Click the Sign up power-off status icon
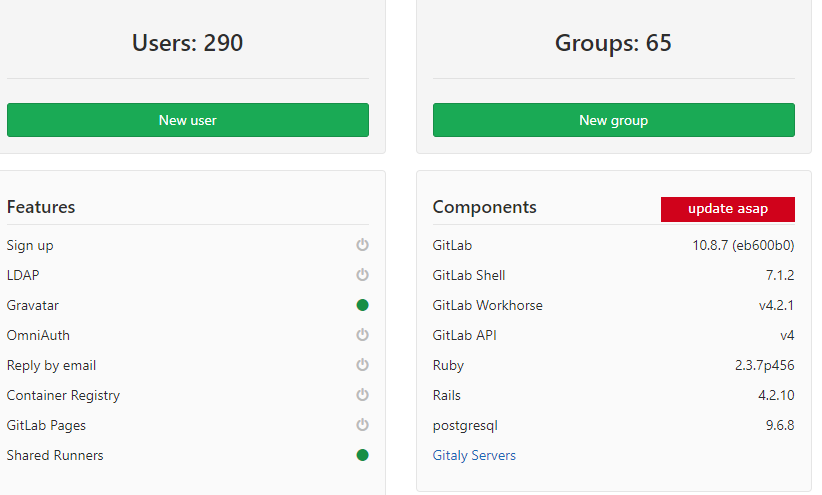Viewport: 822px width, 495px height. click(362, 245)
